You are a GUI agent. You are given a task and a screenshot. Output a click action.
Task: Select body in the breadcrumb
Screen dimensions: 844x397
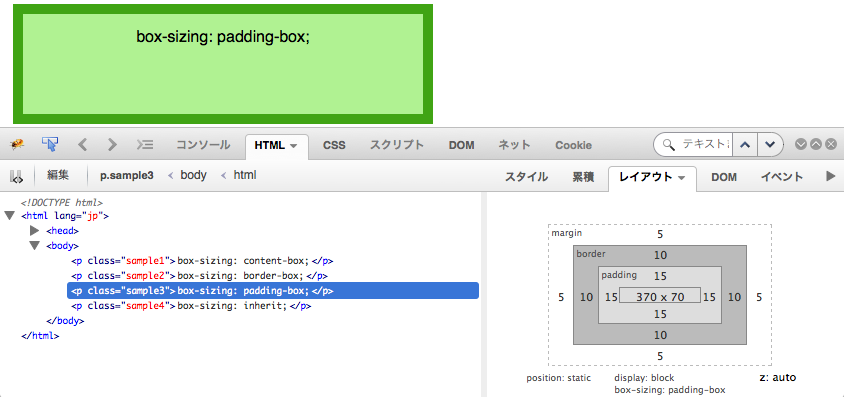click(193, 175)
